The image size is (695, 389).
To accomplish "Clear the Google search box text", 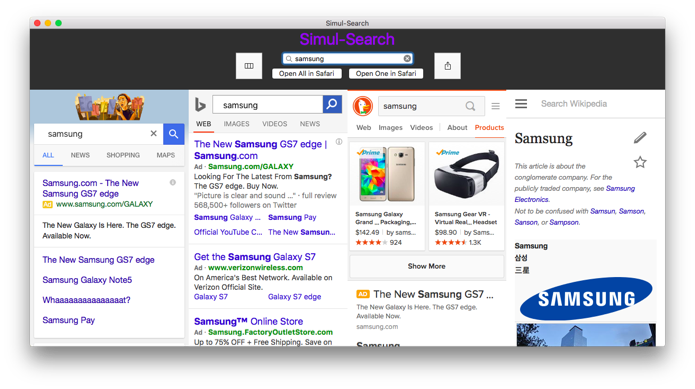I will pyautogui.click(x=153, y=133).
